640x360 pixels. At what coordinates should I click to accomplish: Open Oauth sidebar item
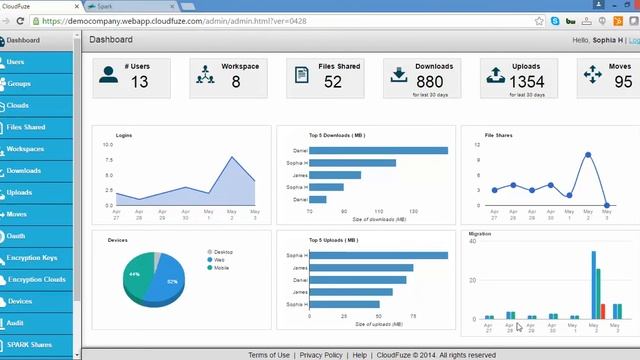(x=36, y=236)
